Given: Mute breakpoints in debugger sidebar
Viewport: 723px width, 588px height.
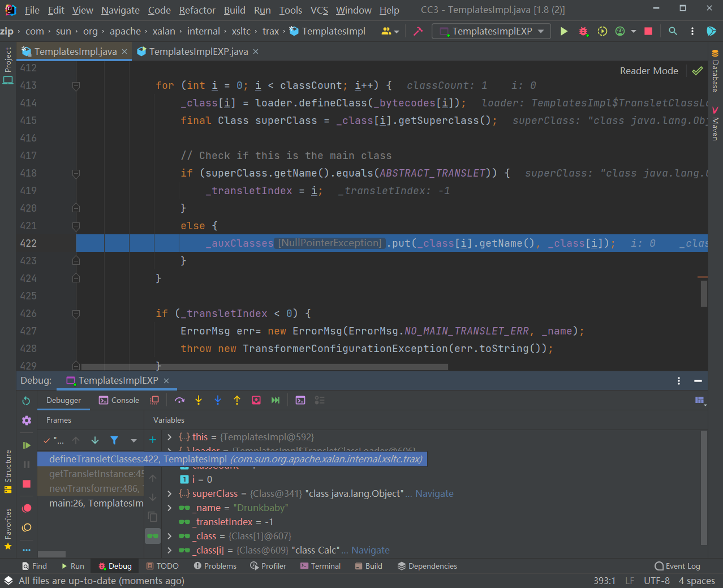Looking at the screenshot, I should tap(27, 527).
